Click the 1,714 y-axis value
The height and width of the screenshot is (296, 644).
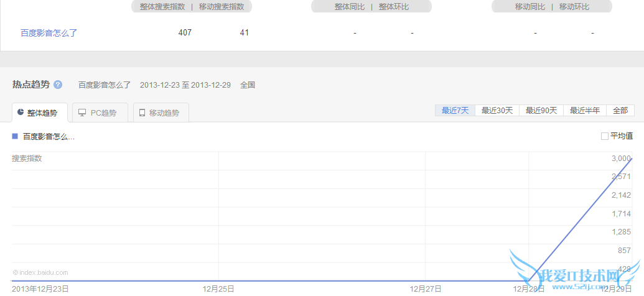(621, 213)
